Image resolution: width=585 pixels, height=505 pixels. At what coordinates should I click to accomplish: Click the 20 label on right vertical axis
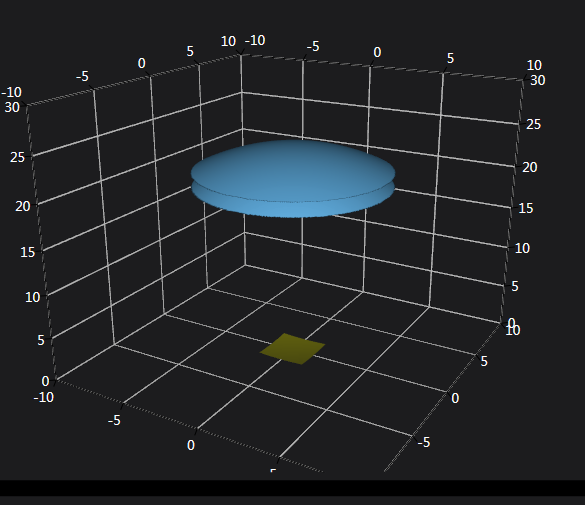(x=530, y=167)
